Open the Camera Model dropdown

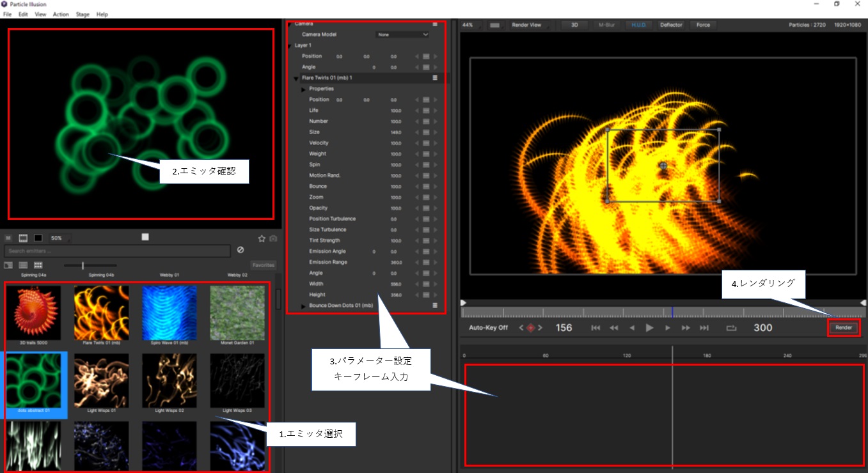(x=403, y=35)
